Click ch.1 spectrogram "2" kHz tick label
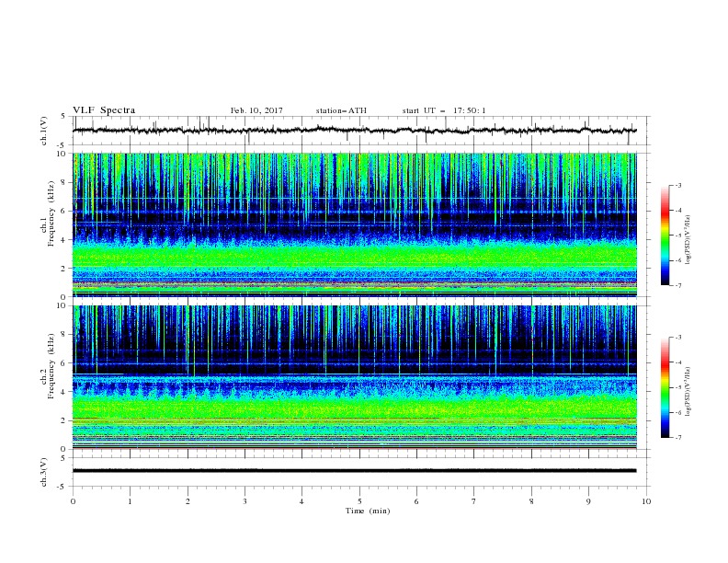The width and height of the screenshot is (728, 563). (63, 268)
